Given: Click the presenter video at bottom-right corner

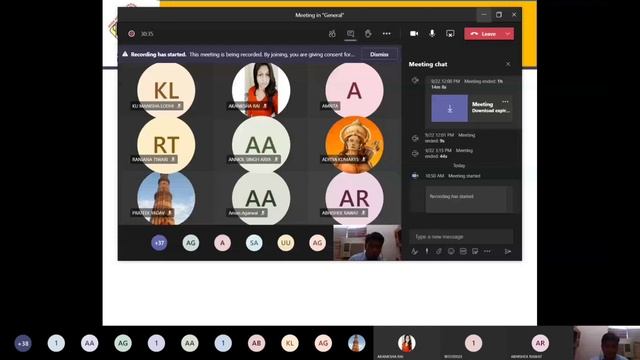Looking at the screenshot, I should point(607,343).
